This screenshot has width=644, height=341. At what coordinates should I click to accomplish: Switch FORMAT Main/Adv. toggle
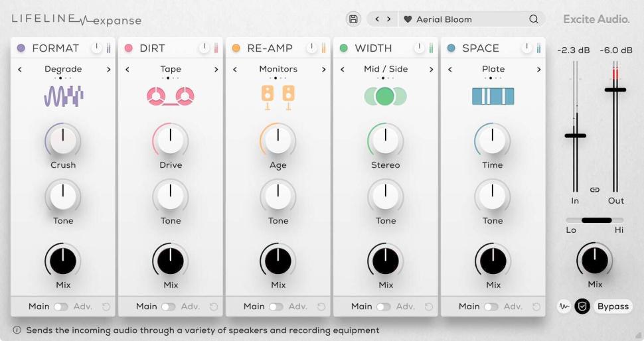click(x=61, y=307)
